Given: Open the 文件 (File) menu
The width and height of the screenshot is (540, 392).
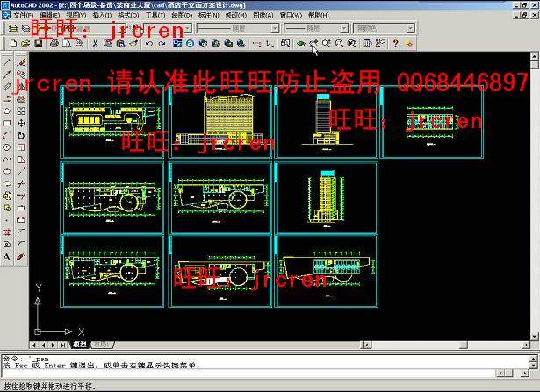Looking at the screenshot, I should (23, 15).
